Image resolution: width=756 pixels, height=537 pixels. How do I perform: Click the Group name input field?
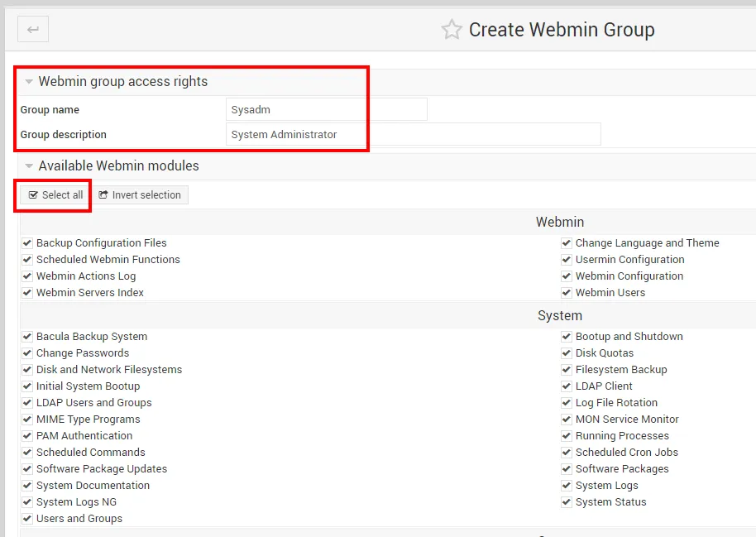[326, 109]
